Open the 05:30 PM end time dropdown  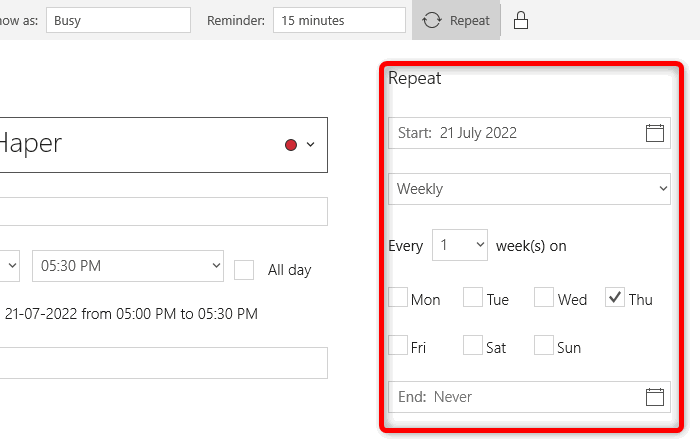(128, 266)
